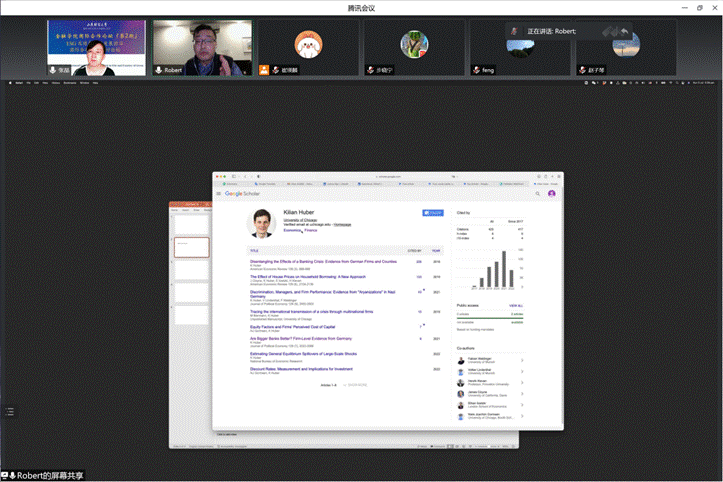The image size is (723, 482).
Task: Select the highlighted slide thumbnail in PowerPoint panel
Action: (192, 246)
